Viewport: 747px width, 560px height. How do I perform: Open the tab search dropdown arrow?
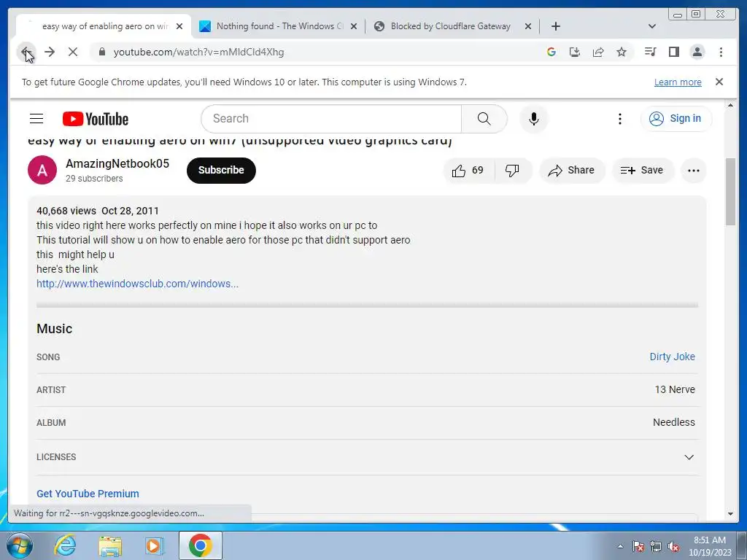pos(652,26)
